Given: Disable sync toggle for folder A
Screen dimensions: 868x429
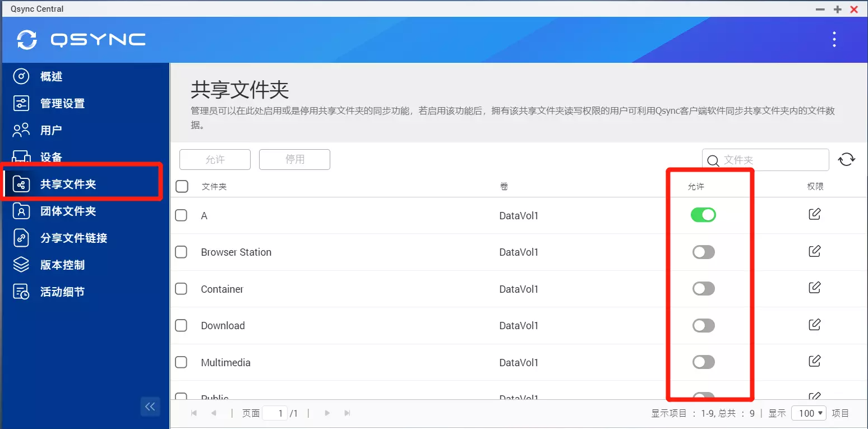Looking at the screenshot, I should tap(703, 215).
